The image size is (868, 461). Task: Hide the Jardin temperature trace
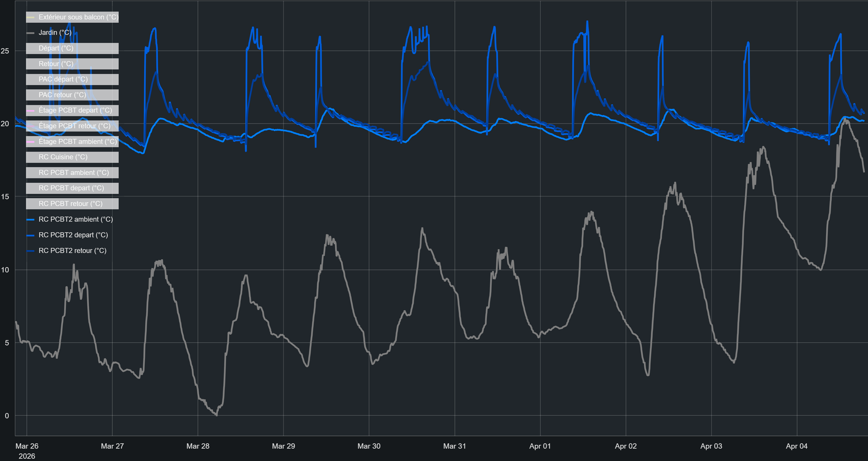[x=55, y=32]
